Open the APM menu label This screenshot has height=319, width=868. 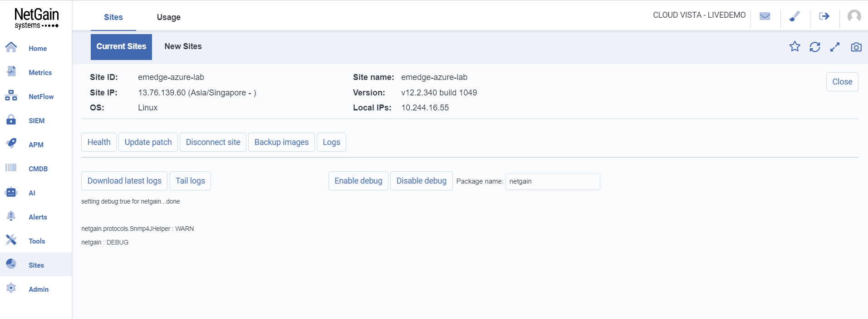pyautogui.click(x=36, y=145)
